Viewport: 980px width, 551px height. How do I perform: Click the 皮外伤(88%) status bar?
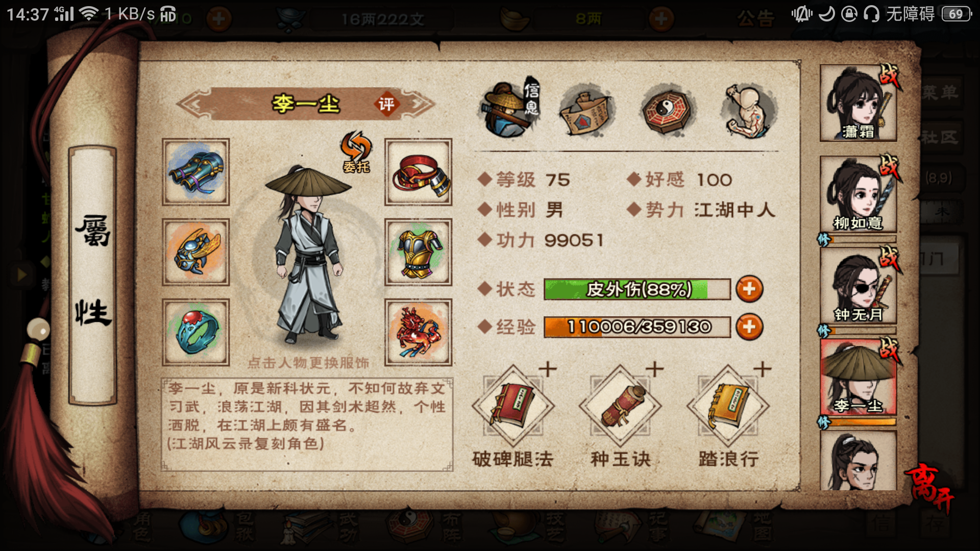tap(637, 289)
